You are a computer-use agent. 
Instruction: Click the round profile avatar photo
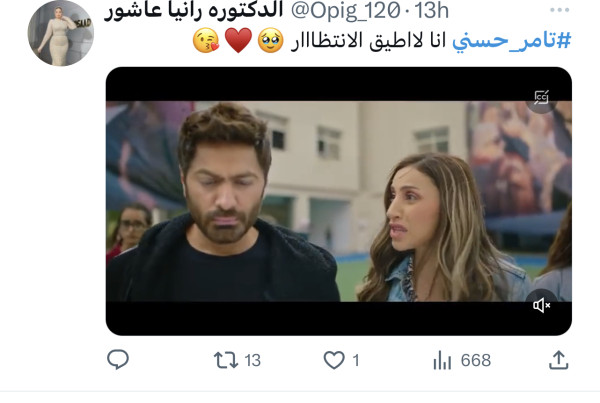[60, 33]
